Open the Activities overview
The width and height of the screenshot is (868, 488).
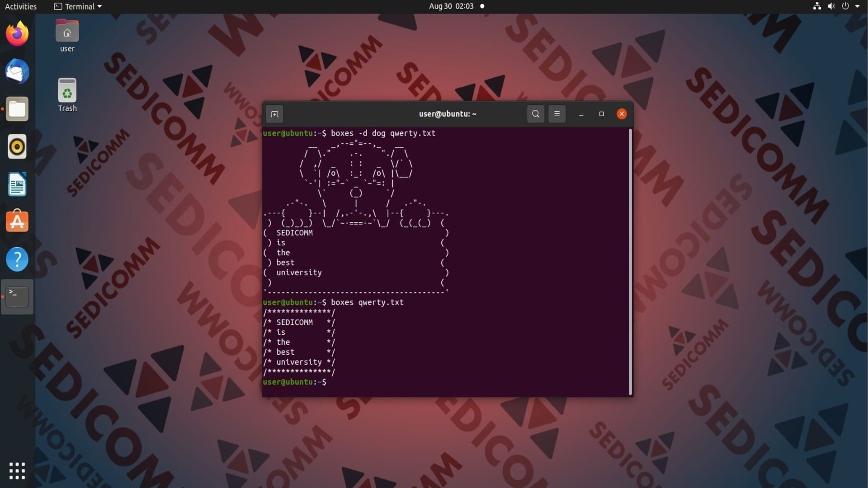[x=21, y=6]
